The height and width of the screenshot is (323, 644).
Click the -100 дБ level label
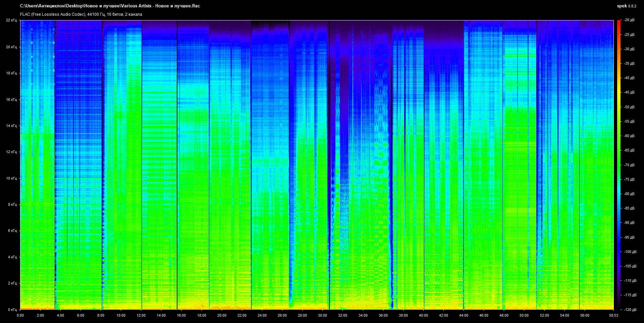(630, 252)
